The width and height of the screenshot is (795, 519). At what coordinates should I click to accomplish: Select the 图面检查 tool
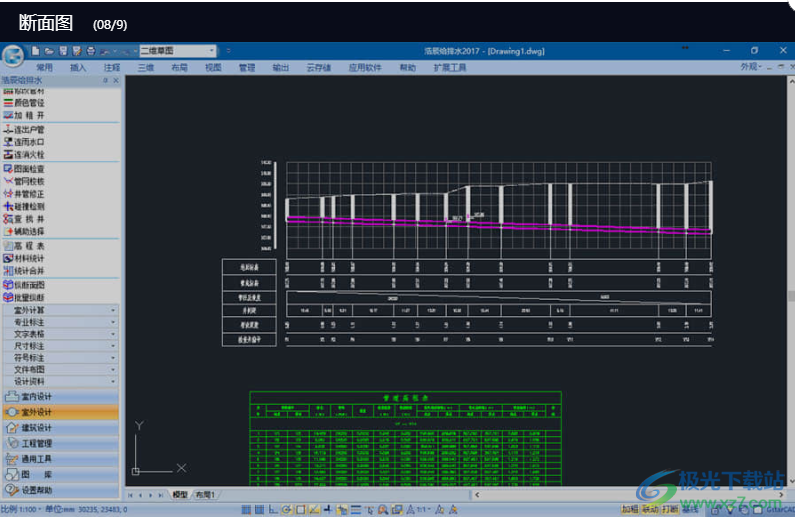coord(24,169)
